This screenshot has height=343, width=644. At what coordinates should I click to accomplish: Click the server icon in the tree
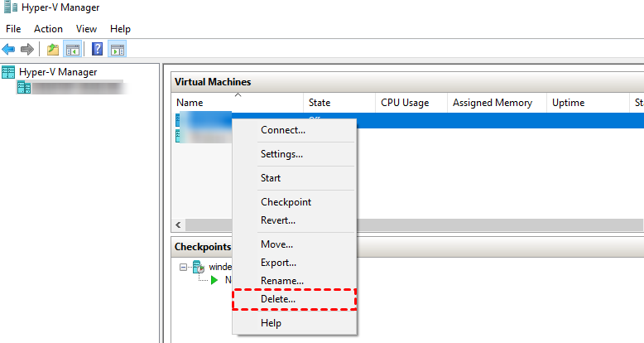pyautogui.click(x=24, y=88)
